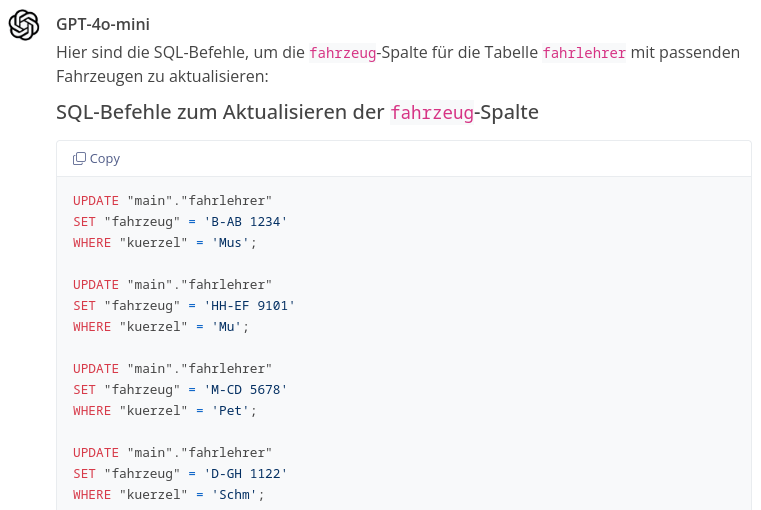Click the first UPDATE keyword in the code
The height and width of the screenshot is (510, 761).
point(96,201)
